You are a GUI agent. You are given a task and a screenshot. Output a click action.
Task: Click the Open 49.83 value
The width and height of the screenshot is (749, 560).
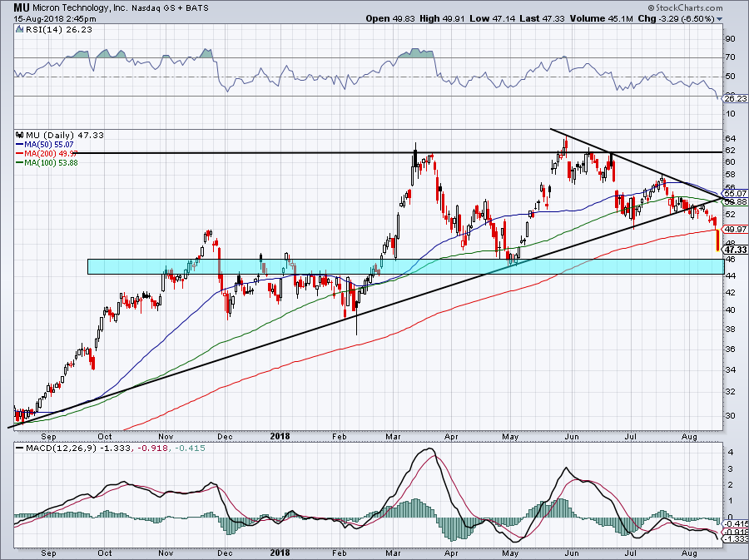pyautogui.click(x=391, y=18)
